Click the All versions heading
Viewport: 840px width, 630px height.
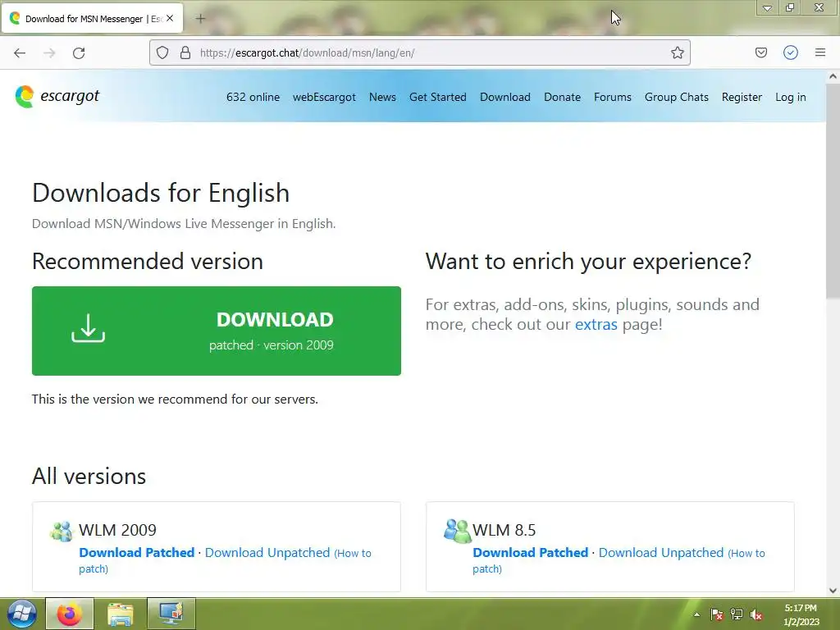pos(89,477)
